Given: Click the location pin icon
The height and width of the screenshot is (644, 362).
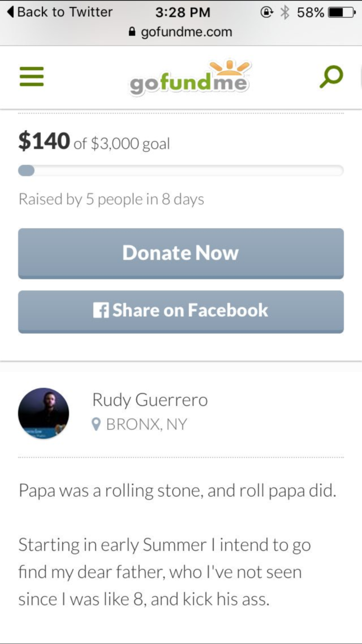Looking at the screenshot, I should click(x=96, y=425).
